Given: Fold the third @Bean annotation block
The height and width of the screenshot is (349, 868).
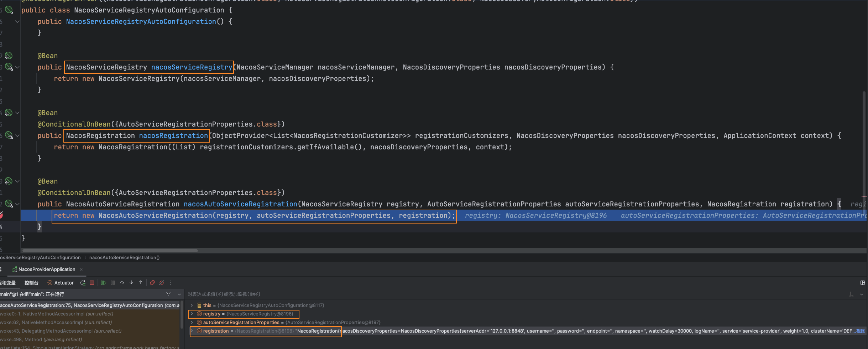Looking at the screenshot, I should pyautogui.click(x=17, y=181).
